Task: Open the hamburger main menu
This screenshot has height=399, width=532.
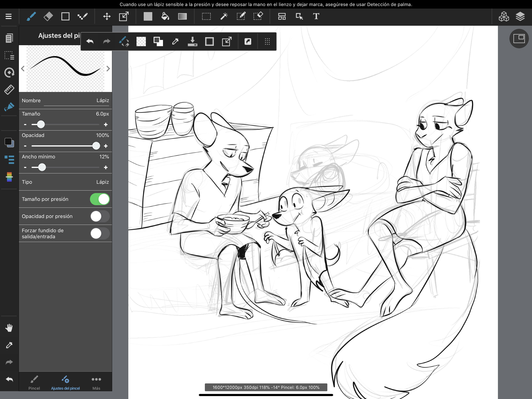Action: 9,16
